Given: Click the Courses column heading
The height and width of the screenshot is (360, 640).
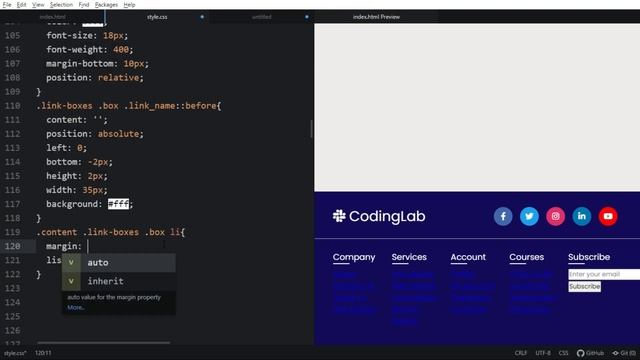Looking at the screenshot, I should 527,257.
